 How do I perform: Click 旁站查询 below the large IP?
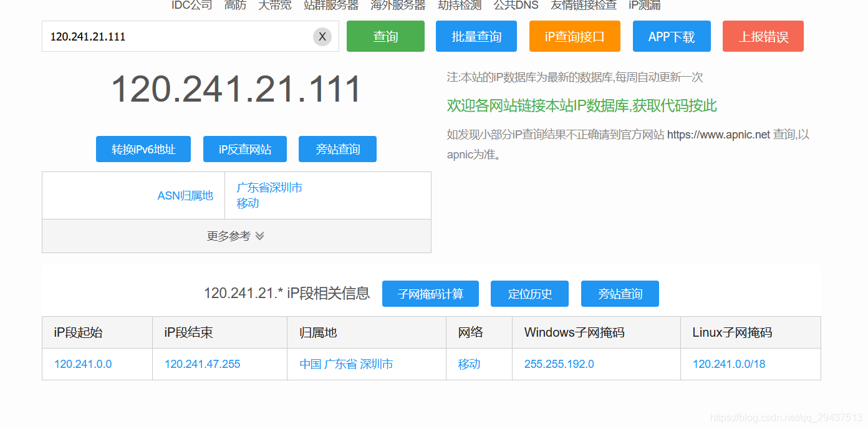[337, 149]
